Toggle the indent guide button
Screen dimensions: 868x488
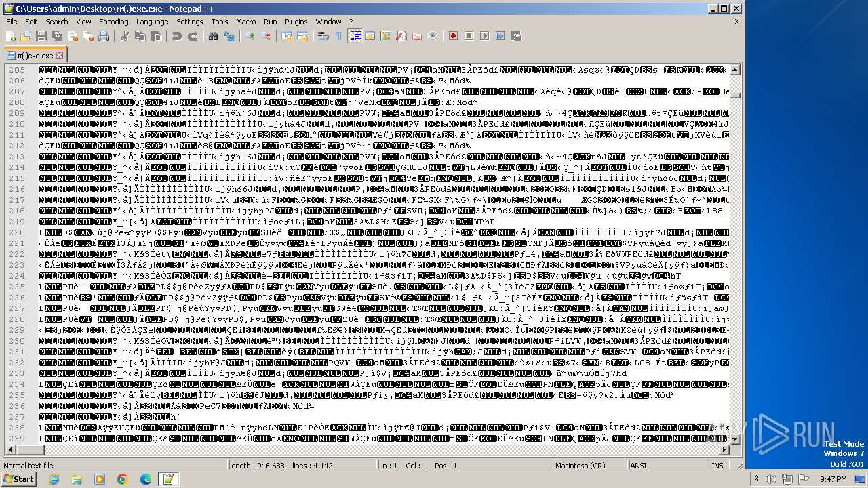point(355,36)
